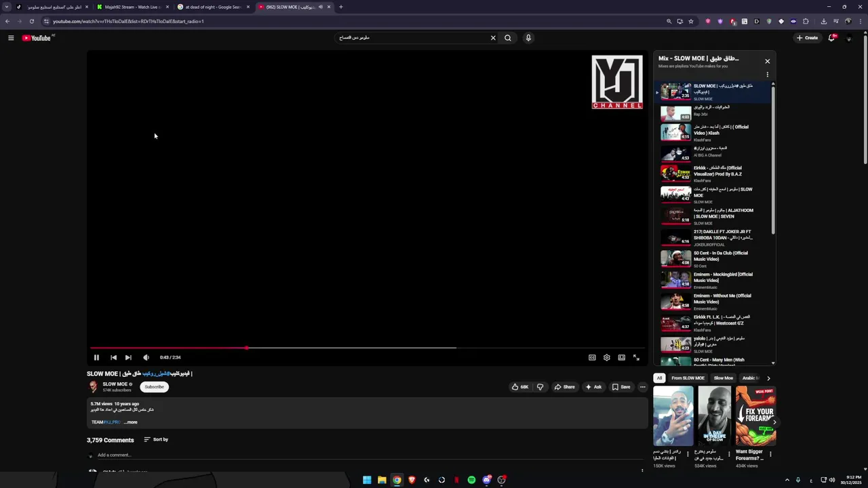
Task: Select 'From SLOW MOE' filter chip
Action: (x=688, y=378)
